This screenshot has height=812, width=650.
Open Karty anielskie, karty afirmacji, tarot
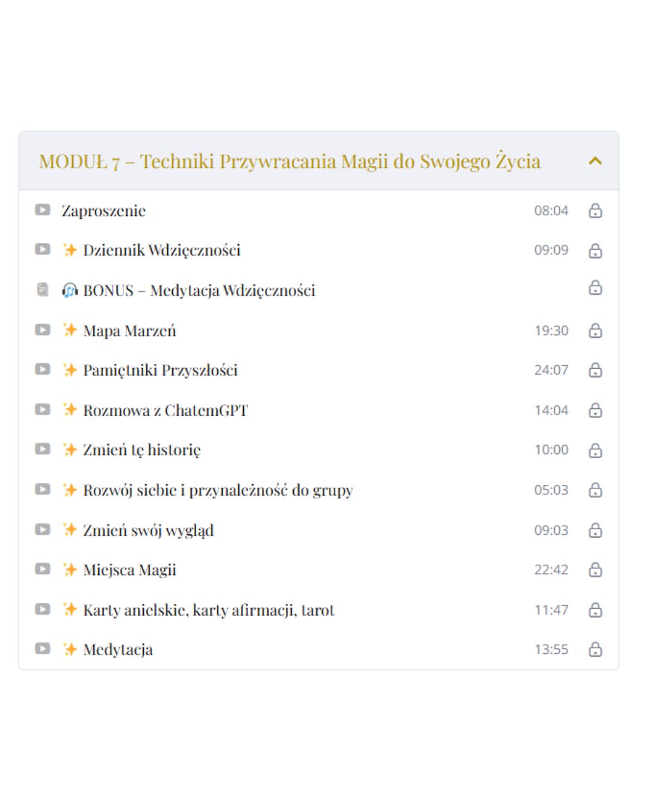208,610
